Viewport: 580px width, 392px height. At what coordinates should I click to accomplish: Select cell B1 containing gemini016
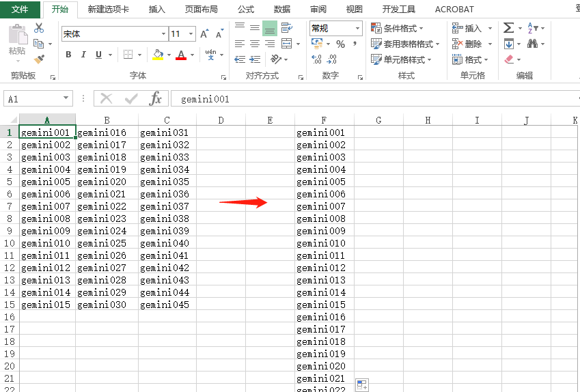(x=107, y=132)
